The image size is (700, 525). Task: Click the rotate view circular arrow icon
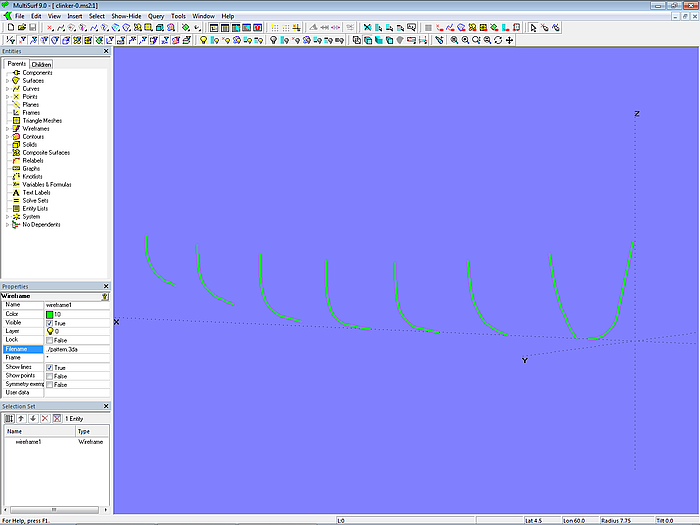(x=498, y=40)
